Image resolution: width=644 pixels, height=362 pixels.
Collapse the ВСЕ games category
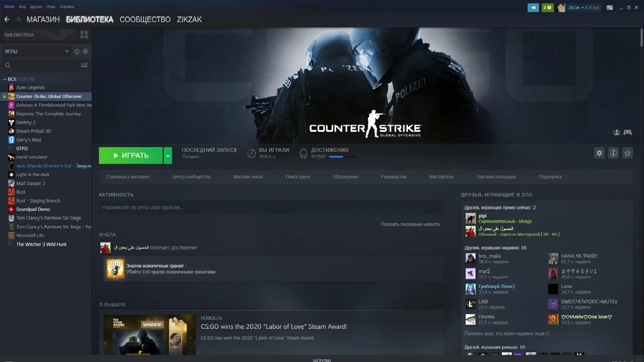(x=5, y=79)
